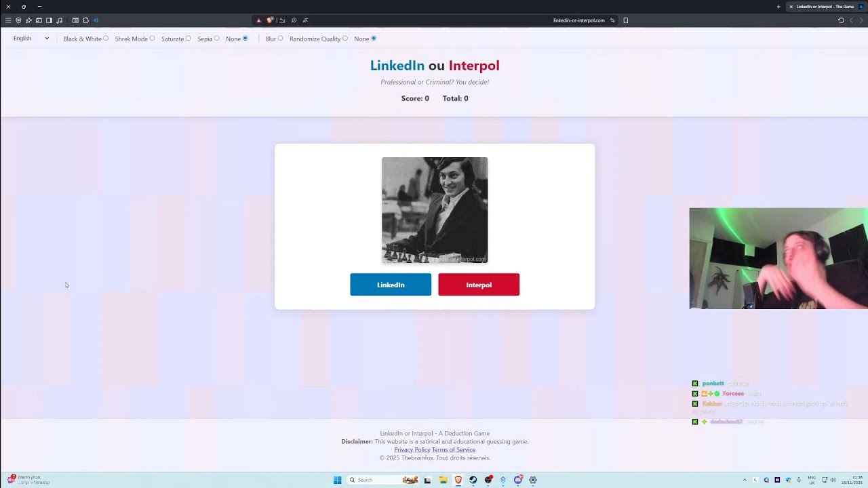This screenshot has width=868, height=488.
Task: Close the LinkedIn or Interpol tab
Action: [x=791, y=7]
